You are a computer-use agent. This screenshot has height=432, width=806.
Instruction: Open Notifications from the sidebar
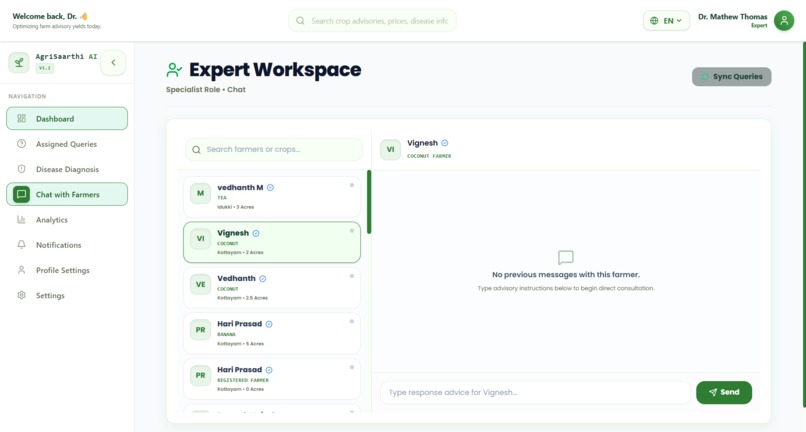[67, 245]
